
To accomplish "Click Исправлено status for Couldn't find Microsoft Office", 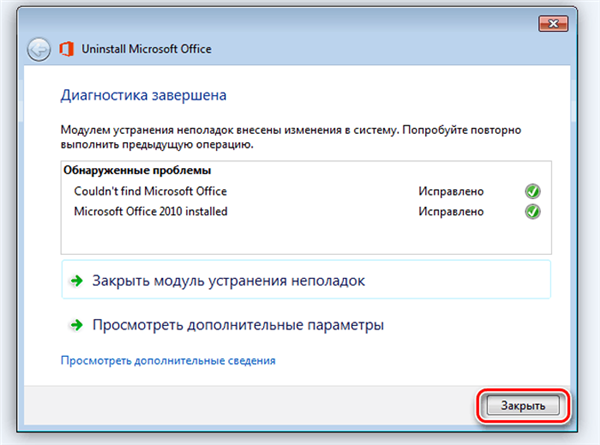I will point(451,191).
